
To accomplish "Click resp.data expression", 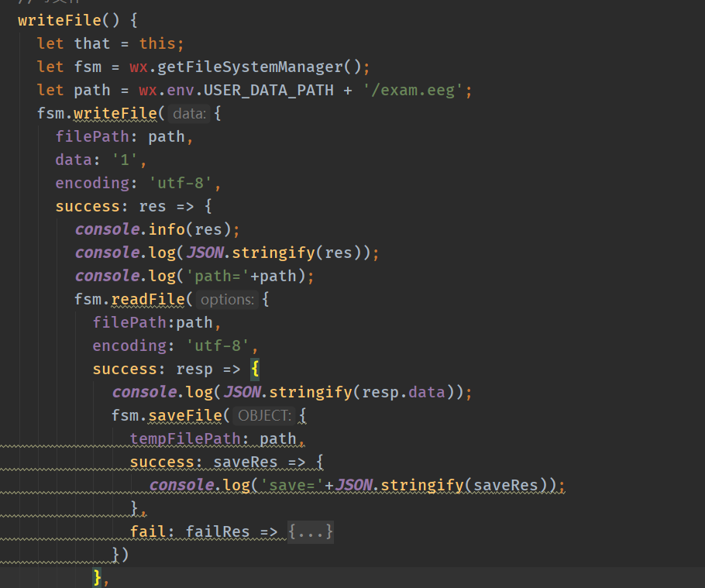I will pyautogui.click(x=404, y=393).
